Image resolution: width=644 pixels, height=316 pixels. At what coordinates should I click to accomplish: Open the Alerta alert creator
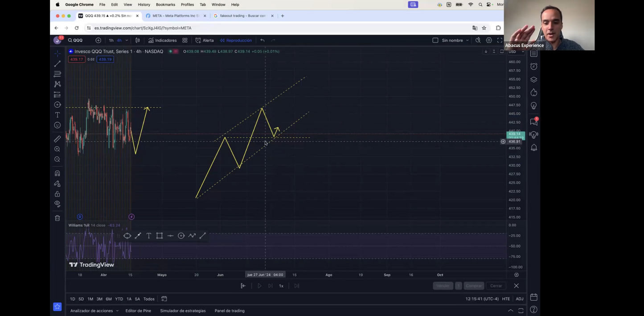pyautogui.click(x=205, y=40)
